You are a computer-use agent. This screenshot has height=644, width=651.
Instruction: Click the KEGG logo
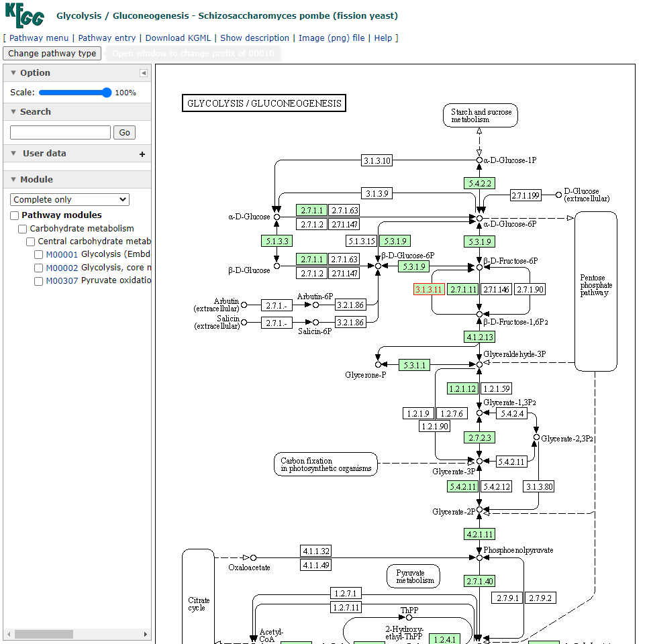(x=24, y=15)
